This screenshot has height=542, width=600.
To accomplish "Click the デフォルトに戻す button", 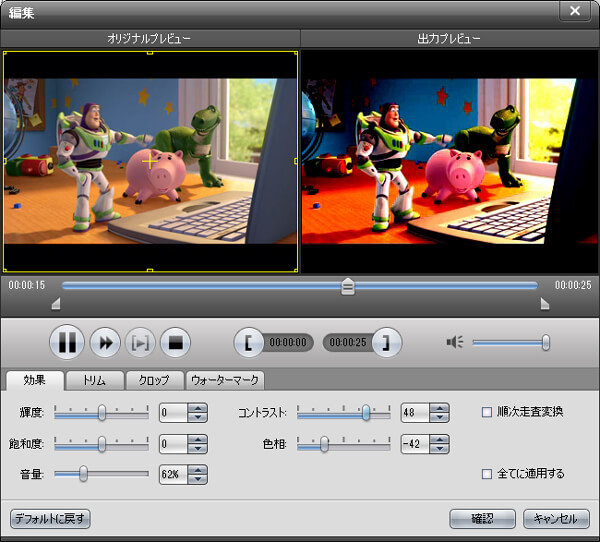I will pyautogui.click(x=50, y=519).
